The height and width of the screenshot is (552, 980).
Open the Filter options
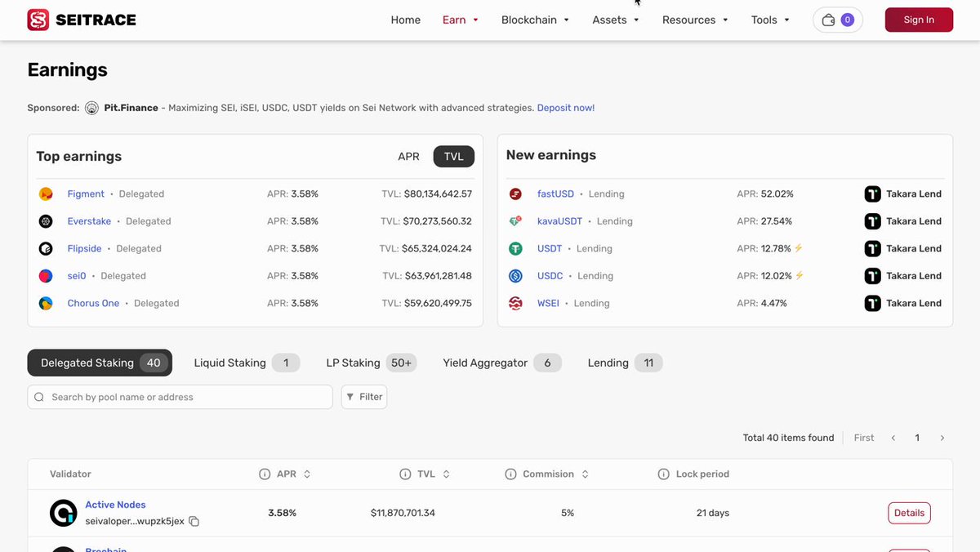pyautogui.click(x=364, y=397)
